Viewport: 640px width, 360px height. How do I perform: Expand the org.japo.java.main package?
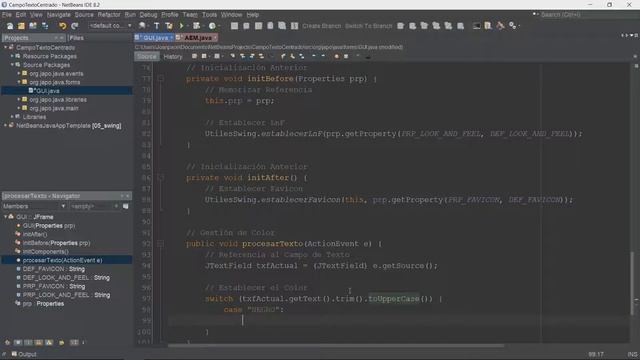tap(19, 108)
